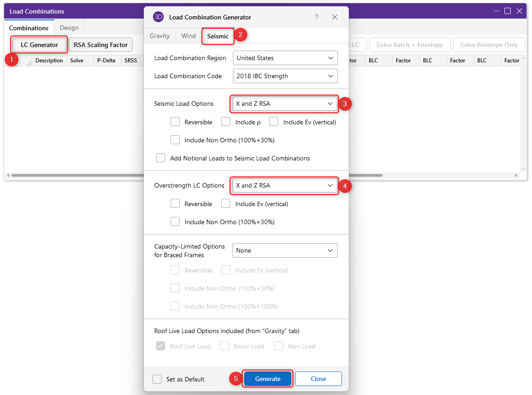Viewport: 532px width, 395px height.
Task: Maximize the Load Combinations window
Action: [508, 11]
